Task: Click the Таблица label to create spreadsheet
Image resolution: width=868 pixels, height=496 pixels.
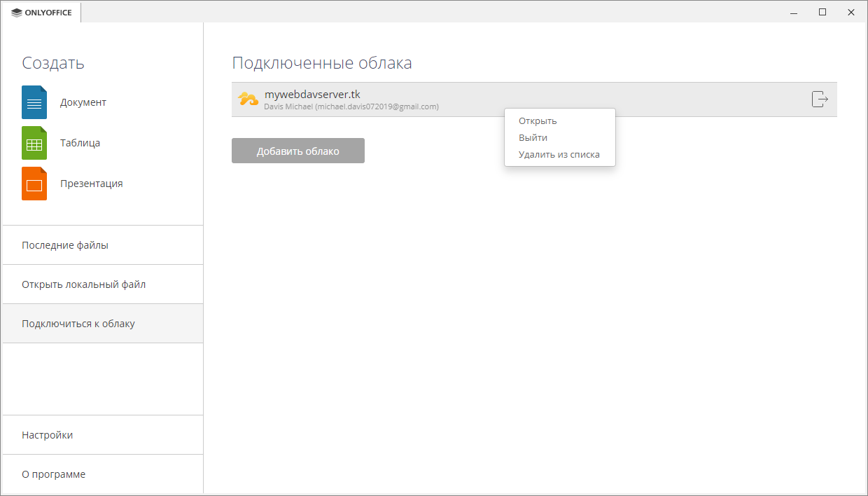Action: coord(80,143)
